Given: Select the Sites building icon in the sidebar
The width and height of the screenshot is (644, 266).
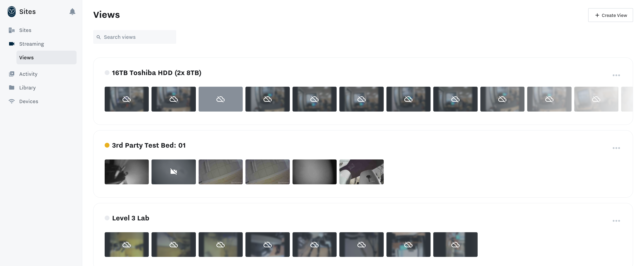Looking at the screenshot, I should coord(11,30).
